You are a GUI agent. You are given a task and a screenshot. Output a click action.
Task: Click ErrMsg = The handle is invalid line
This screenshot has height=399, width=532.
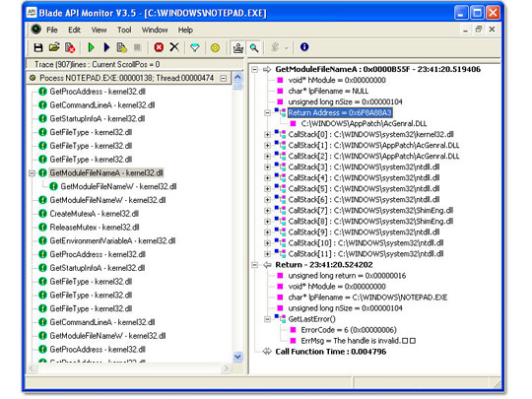pyautogui.click(x=358, y=341)
